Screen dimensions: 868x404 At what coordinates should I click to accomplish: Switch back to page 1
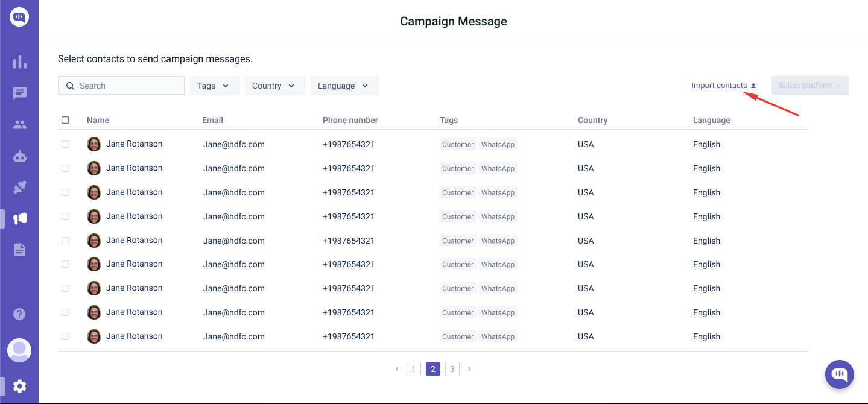[413, 368]
